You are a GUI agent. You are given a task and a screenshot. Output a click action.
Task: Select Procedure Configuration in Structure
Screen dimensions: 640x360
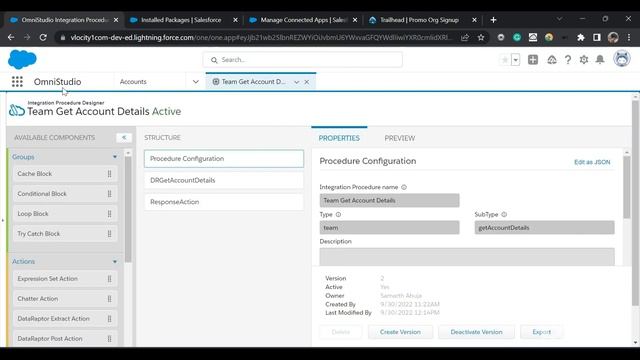(224, 159)
